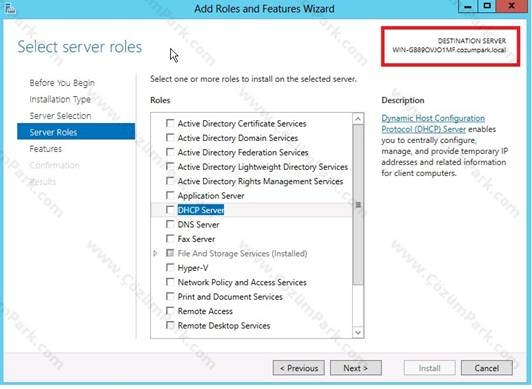Click roles list scroll down arrow
The height and width of the screenshot is (389, 532).
(358, 332)
